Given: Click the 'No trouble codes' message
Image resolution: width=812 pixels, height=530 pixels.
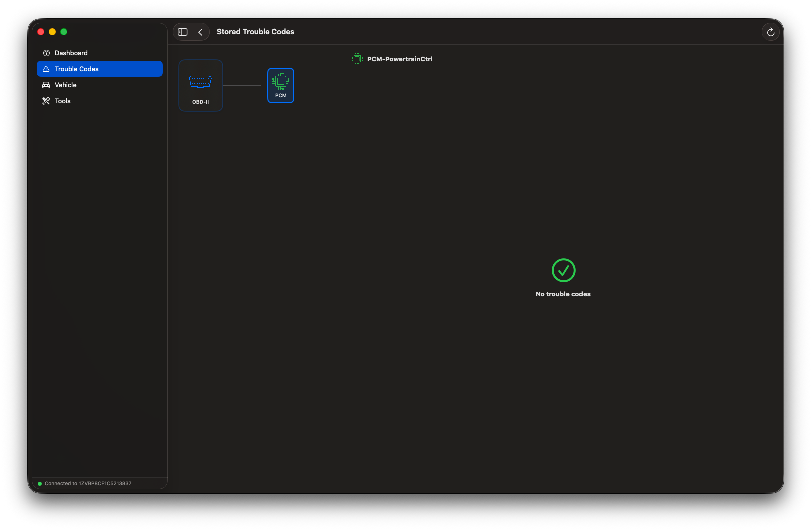Looking at the screenshot, I should click(563, 294).
